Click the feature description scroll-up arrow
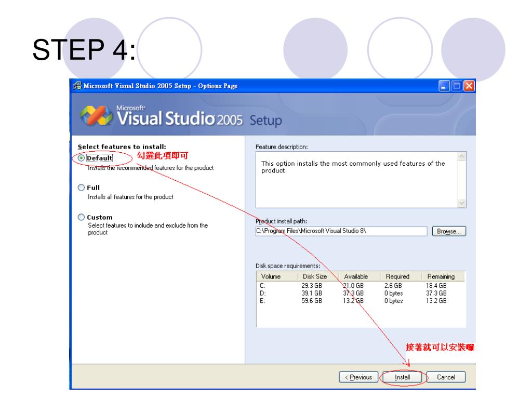The width and height of the screenshot is (532, 399). [461, 157]
